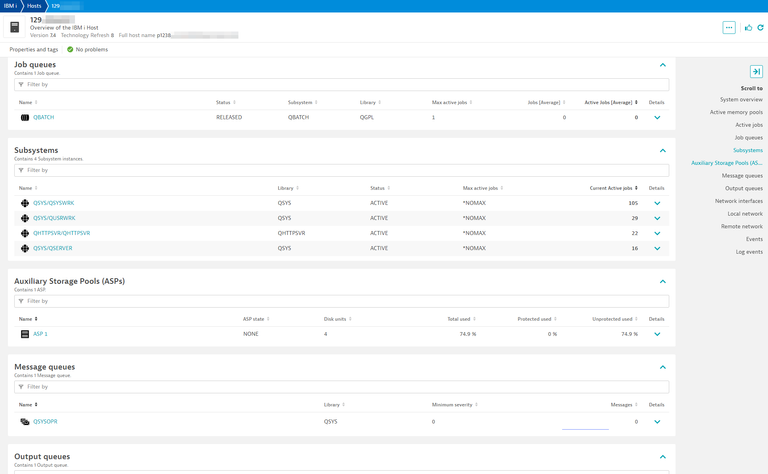Viewport: 768px width, 474px height.
Task: Jump to Network interfaces section
Action: point(739,201)
